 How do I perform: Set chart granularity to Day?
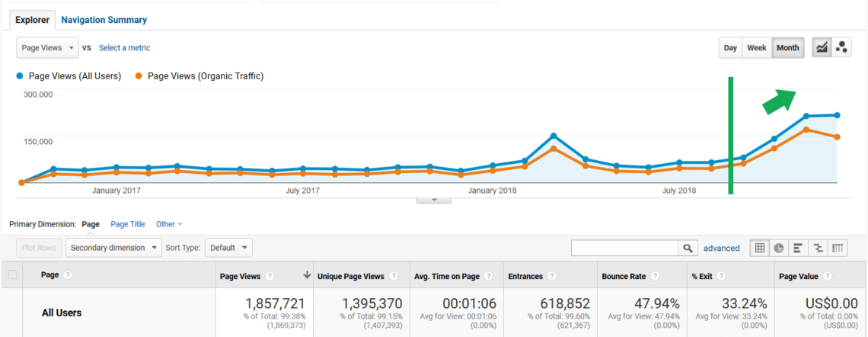click(730, 48)
